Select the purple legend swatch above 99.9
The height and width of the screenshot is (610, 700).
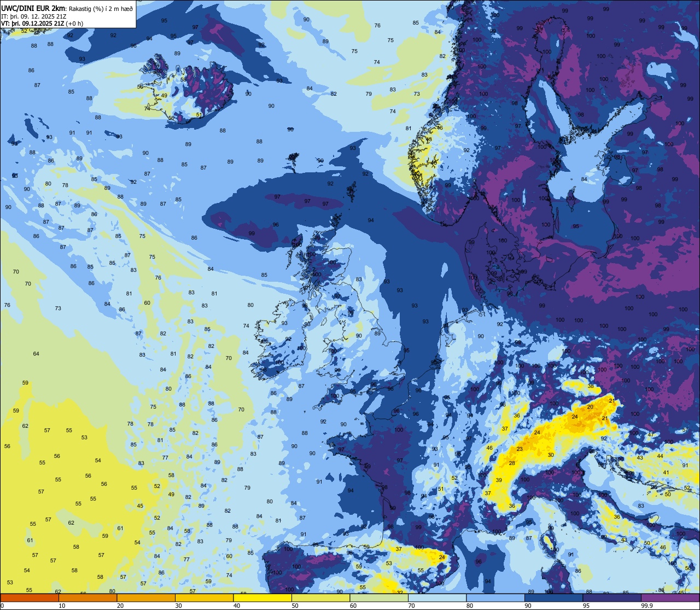point(670,597)
